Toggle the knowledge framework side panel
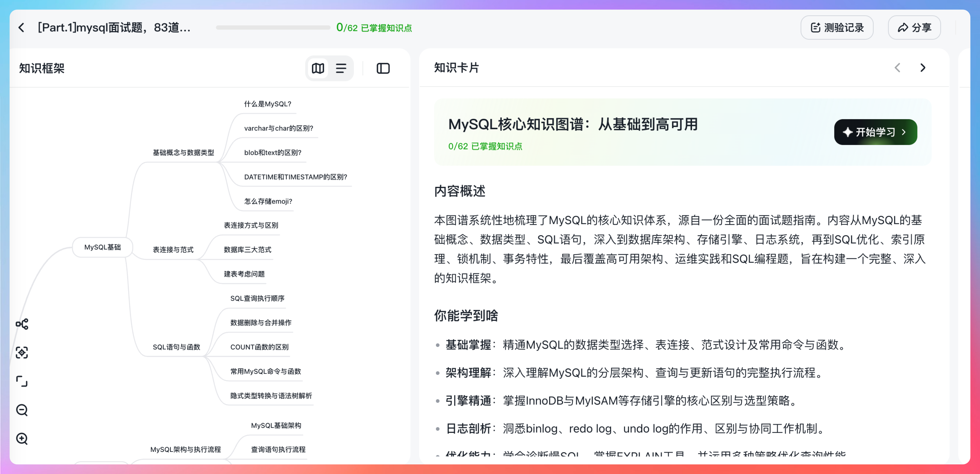980x474 pixels. 383,68
